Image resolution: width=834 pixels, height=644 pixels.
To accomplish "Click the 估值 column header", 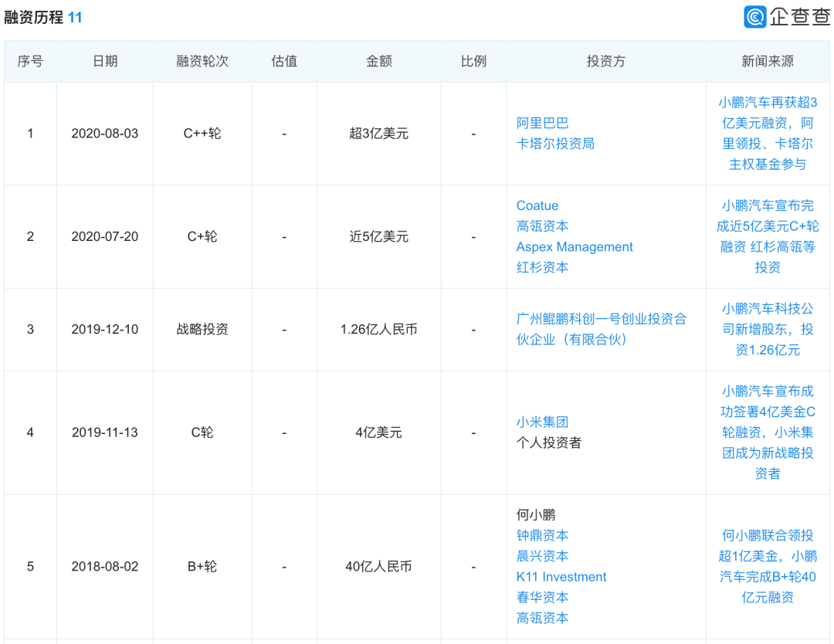I will click(x=284, y=61).
